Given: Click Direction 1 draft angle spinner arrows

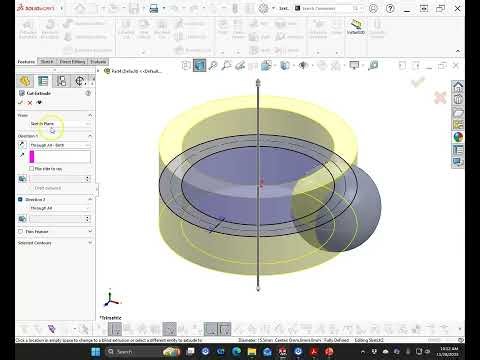Looking at the screenshot, I should click(88, 179).
